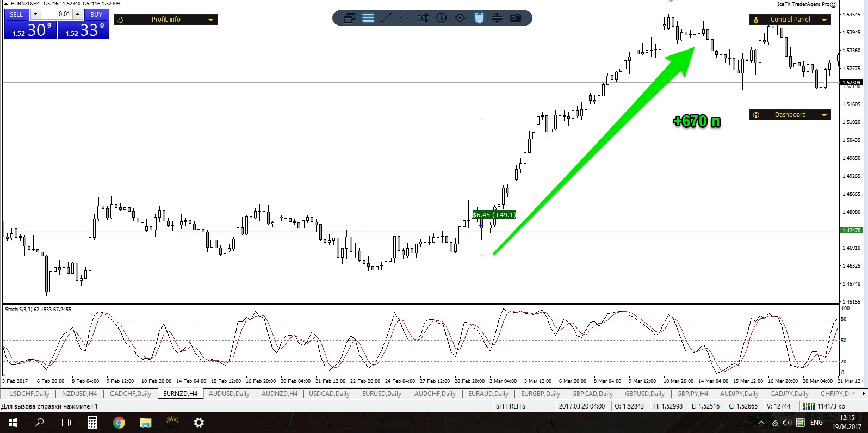Expand the Profit info dropdown arrow
This screenshot has height=433, width=868.
tap(211, 20)
